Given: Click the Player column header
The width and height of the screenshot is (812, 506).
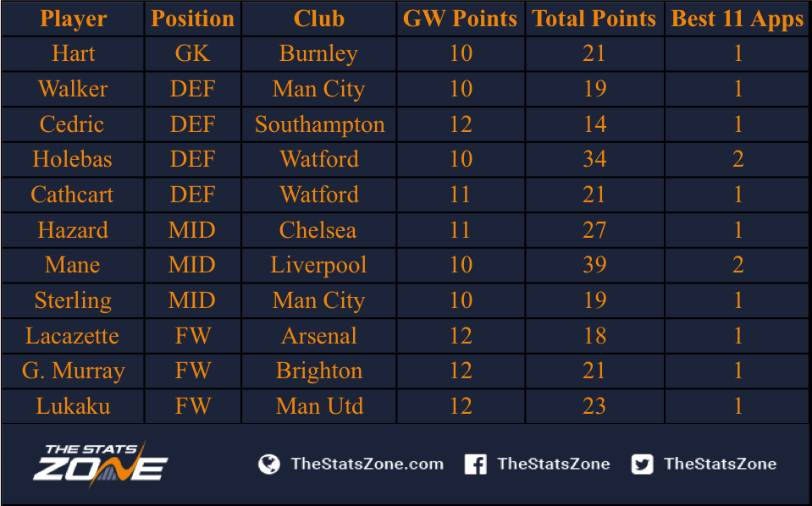Looking at the screenshot, I should coord(73,19).
